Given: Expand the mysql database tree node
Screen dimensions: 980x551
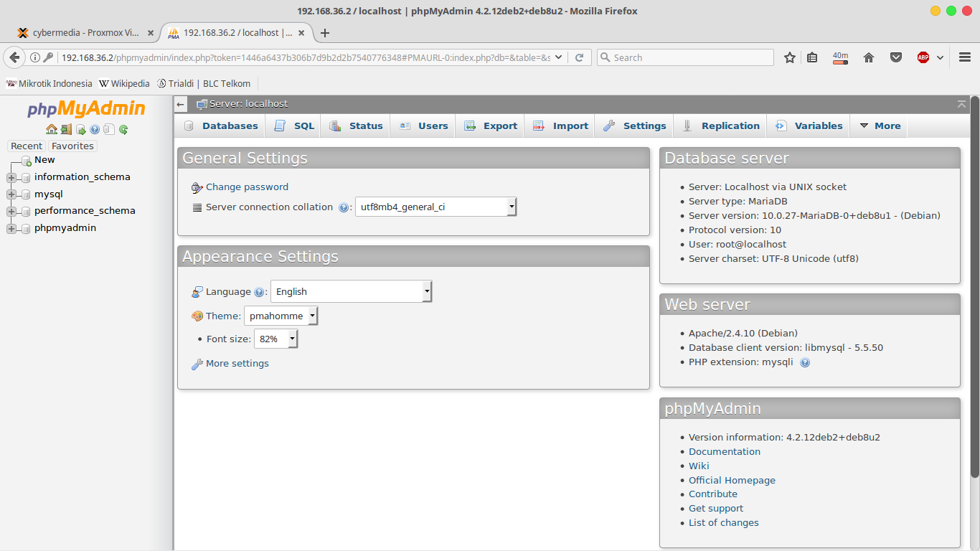Looking at the screenshot, I should coord(10,194).
